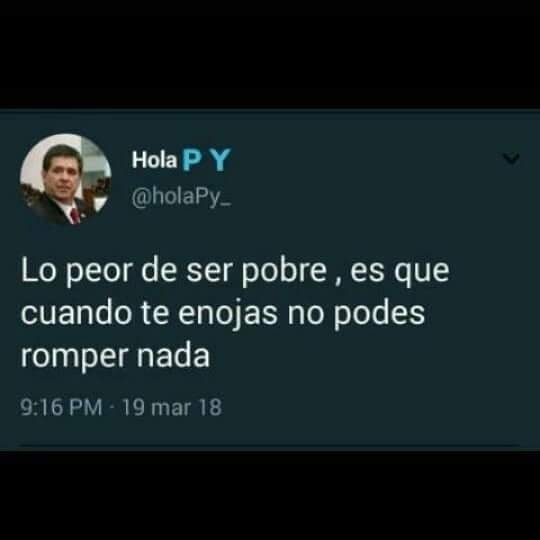This screenshot has height=540, width=540.
Task: Click the word "Hola" in the header
Action: coord(154,160)
